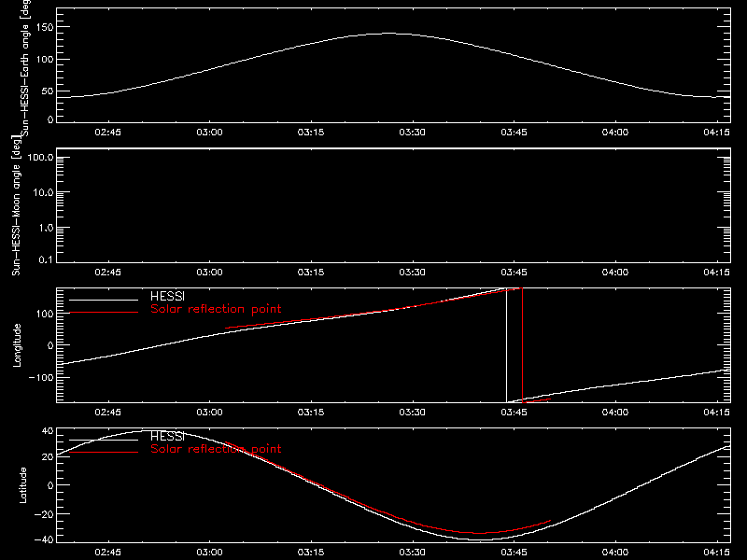Click the 1.0 tick label on Moon angle axis
Viewport: 747px width, 560px height.
[46, 228]
